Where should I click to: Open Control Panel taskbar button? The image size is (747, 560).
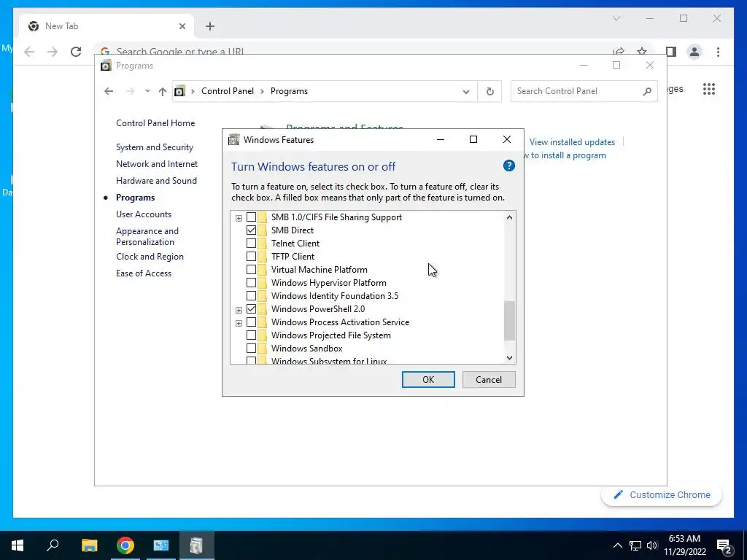point(161,545)
